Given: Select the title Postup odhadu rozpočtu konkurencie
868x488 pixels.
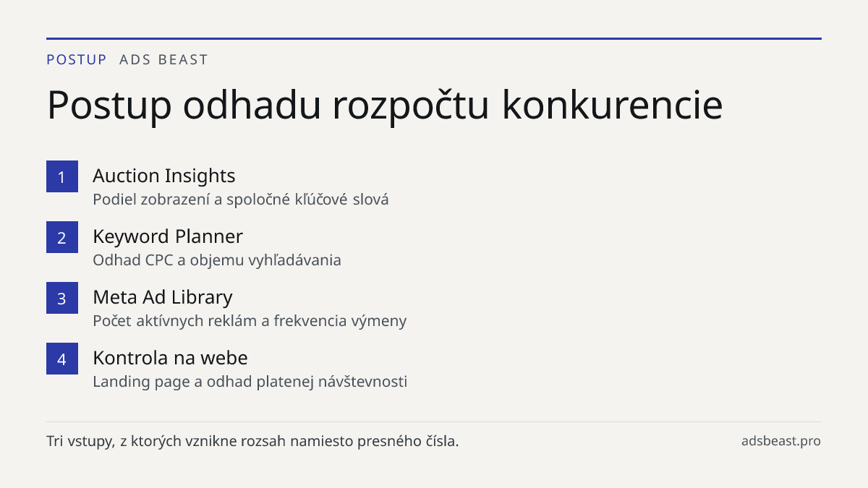Looking at the screenshot, I should (385, 105).
